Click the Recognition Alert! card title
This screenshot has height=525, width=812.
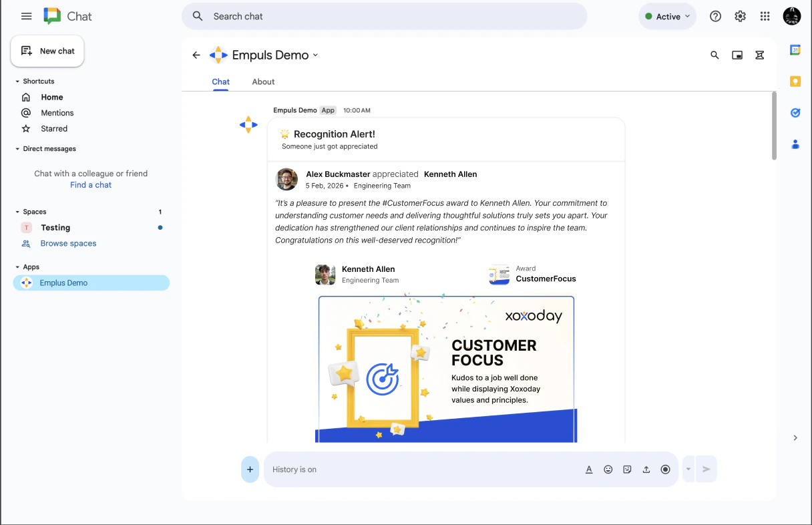(x=335, y=134)
